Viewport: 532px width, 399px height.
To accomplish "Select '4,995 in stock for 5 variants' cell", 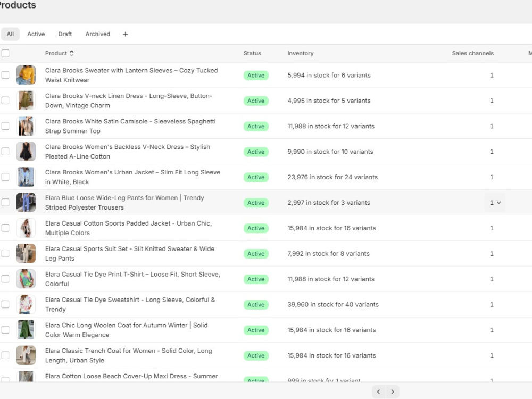I will tap(329, 101).
